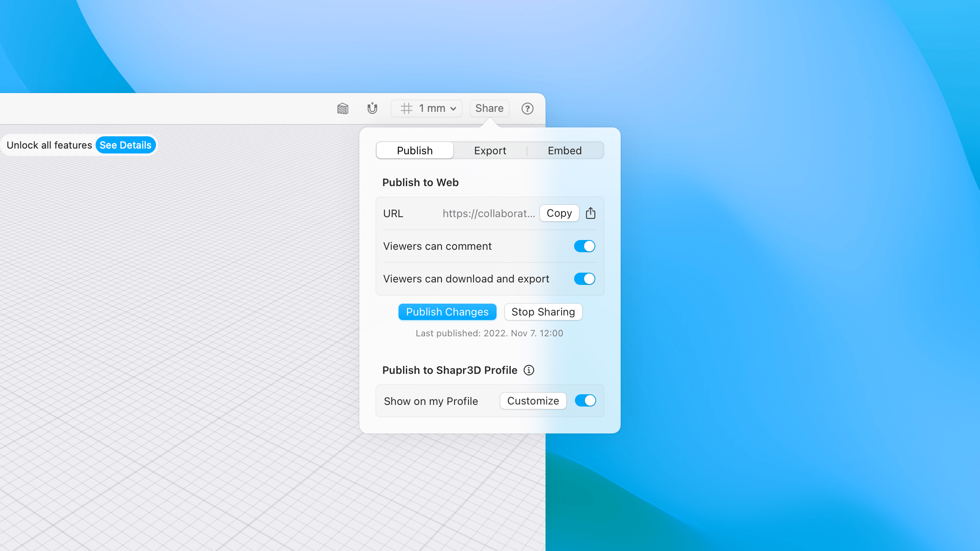Open the help question mark icon
The height and width of the screenshot is (551, 980).
click(x=527, y=109)
